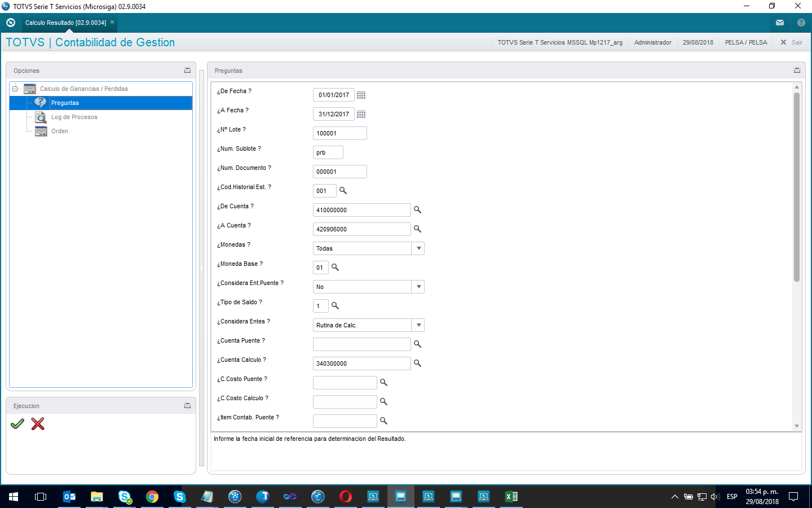The image size is (812, 508).
Task: Search lookup for Cod.Historial Est.
Action: [343, 191]
